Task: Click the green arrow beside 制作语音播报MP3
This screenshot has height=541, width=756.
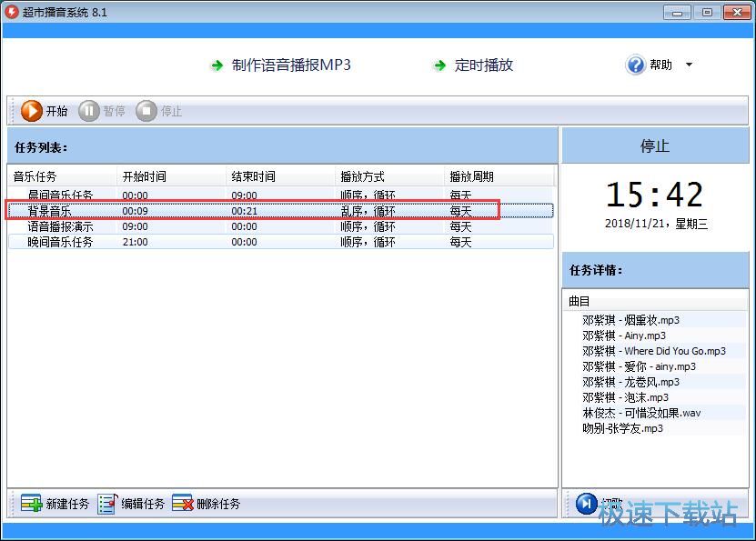Action: (x=217, y=65)
